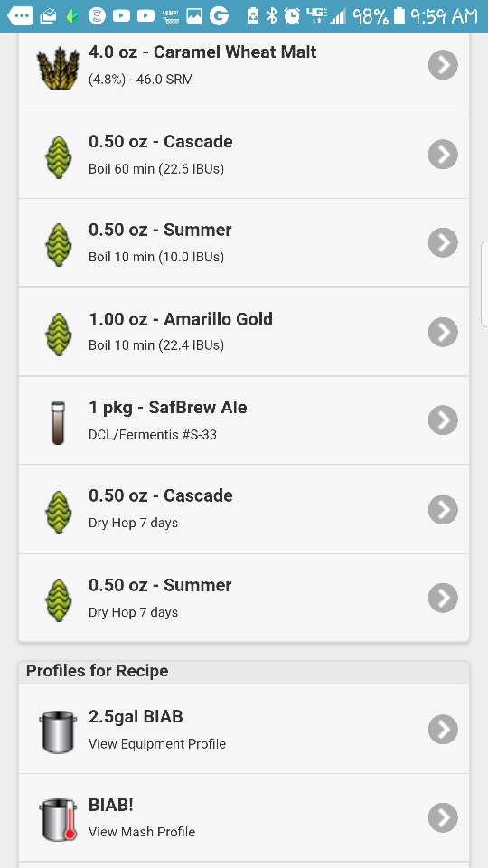The image size is (488, 868).
Task: Tap the Google G icon in status bar
Action: [219, 16]
